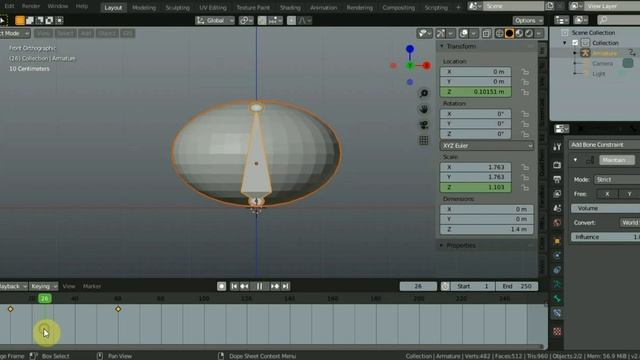The height and width of the screenshot is (360, 640).
Task: Toggle lock on Location X
Action: (525, 72)
